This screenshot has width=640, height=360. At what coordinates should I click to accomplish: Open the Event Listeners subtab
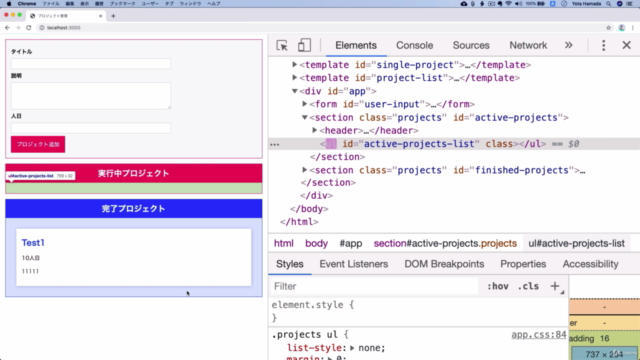tap(353, 264)
